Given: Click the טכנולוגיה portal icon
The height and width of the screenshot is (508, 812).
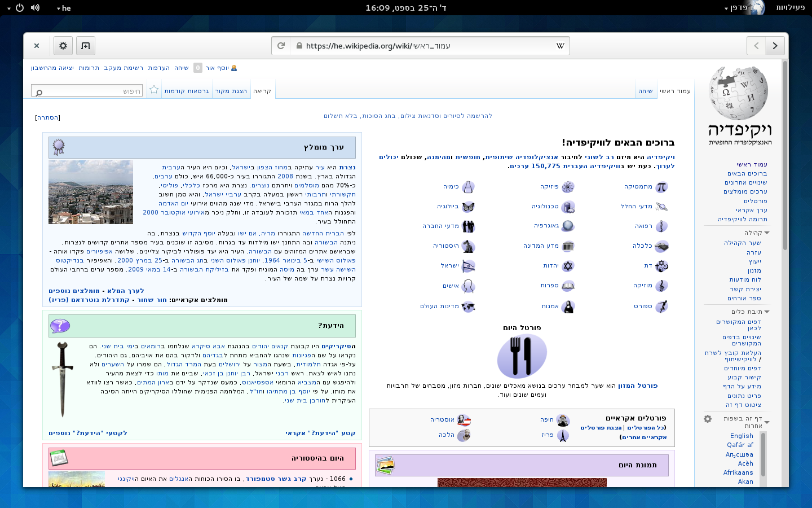Looking at the screenshot, I should pos(568,207).
